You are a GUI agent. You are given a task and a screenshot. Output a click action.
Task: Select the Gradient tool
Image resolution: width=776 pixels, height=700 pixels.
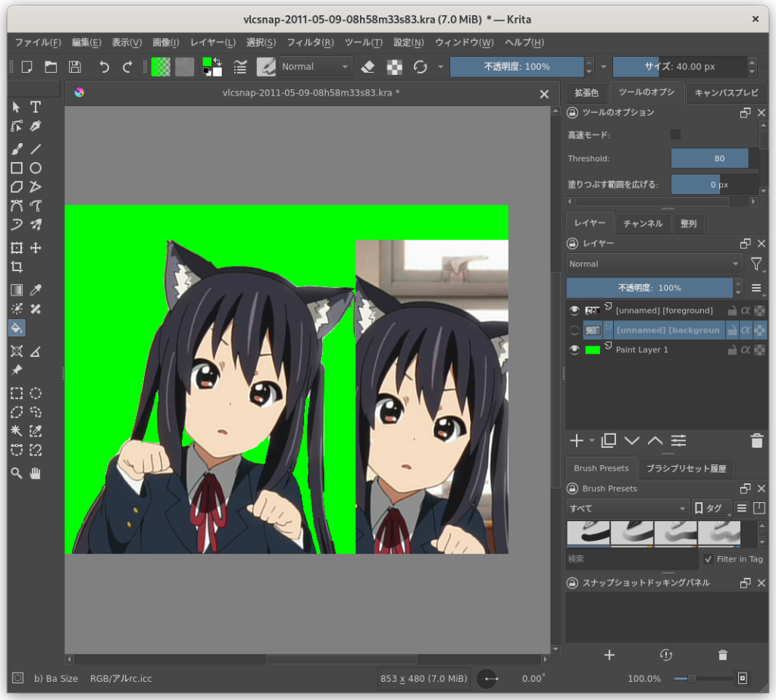(17, 290)
